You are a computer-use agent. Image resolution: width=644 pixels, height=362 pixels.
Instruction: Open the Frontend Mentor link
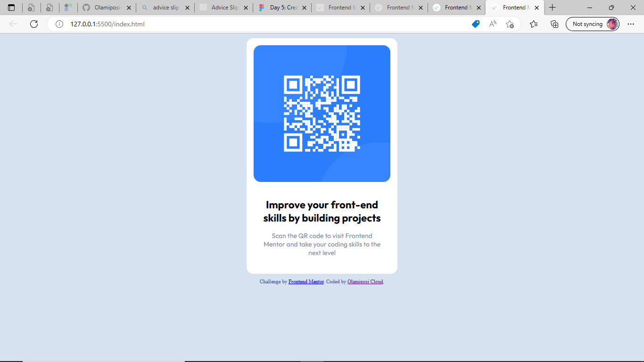click(x=306, y=281)
